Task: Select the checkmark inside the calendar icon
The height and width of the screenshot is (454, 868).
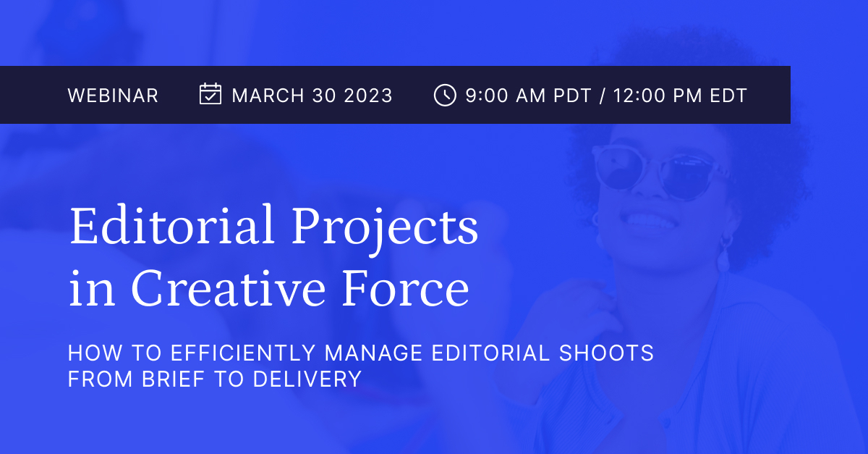Action: (x=210, y=98)
